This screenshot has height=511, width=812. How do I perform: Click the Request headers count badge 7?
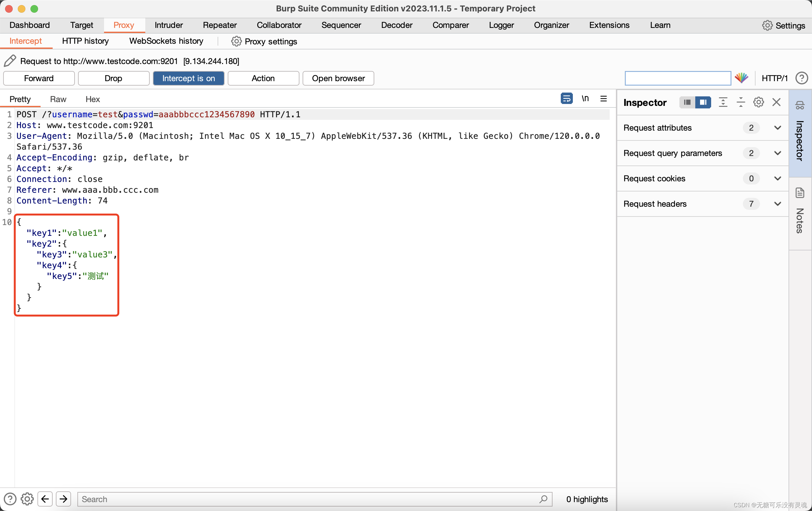751,204
